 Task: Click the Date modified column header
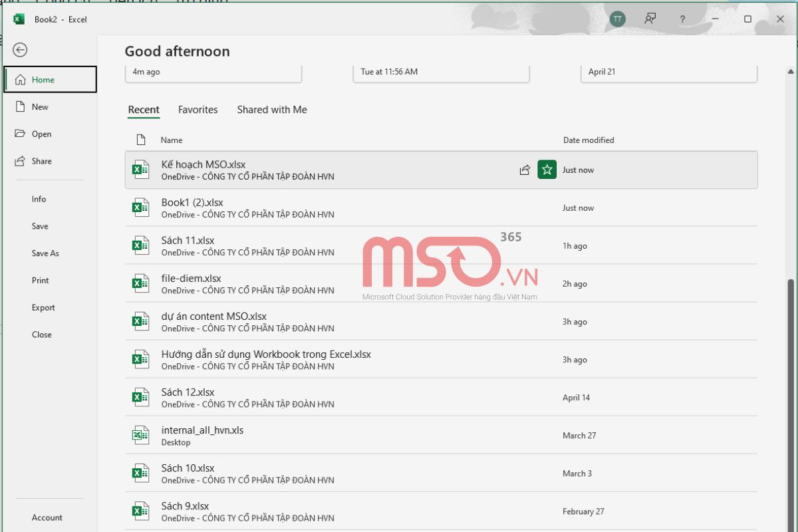589,140
